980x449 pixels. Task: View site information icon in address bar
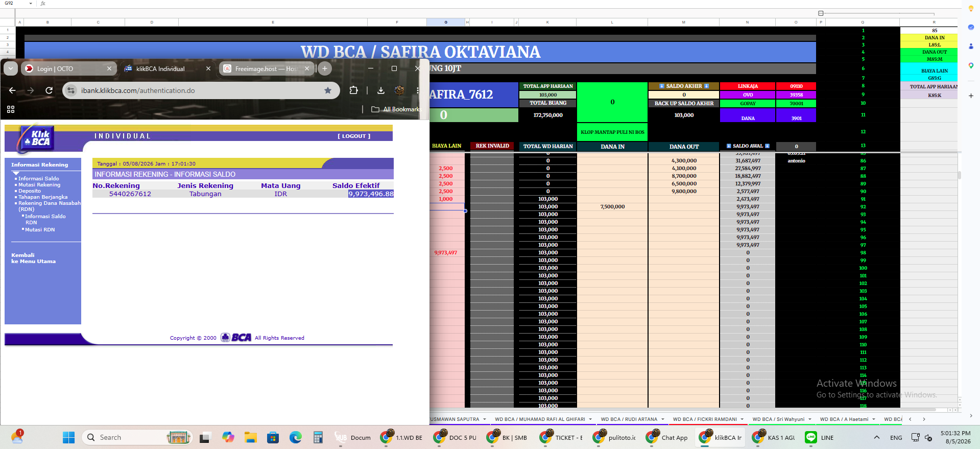pyautogui.click(x=71, y=90)
